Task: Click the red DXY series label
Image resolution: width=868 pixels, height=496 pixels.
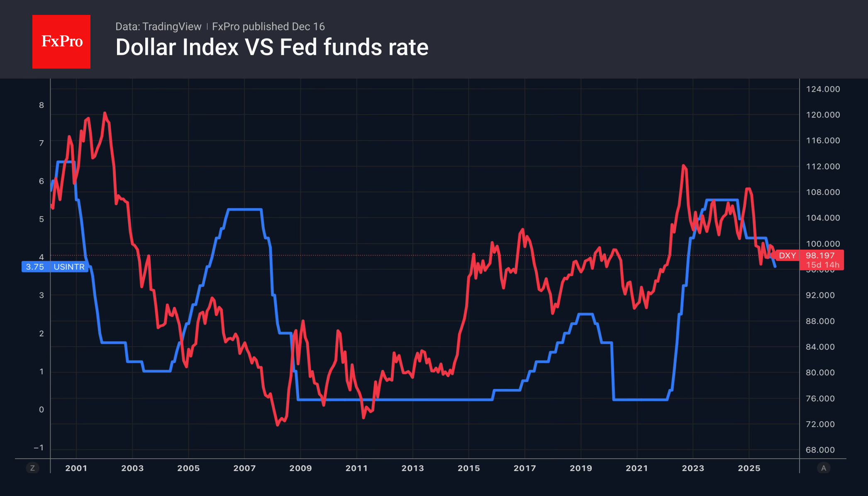Action: click(787, 255)
